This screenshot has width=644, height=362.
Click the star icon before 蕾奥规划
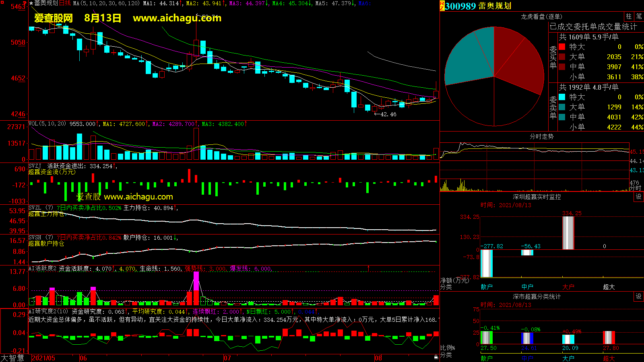31,3
